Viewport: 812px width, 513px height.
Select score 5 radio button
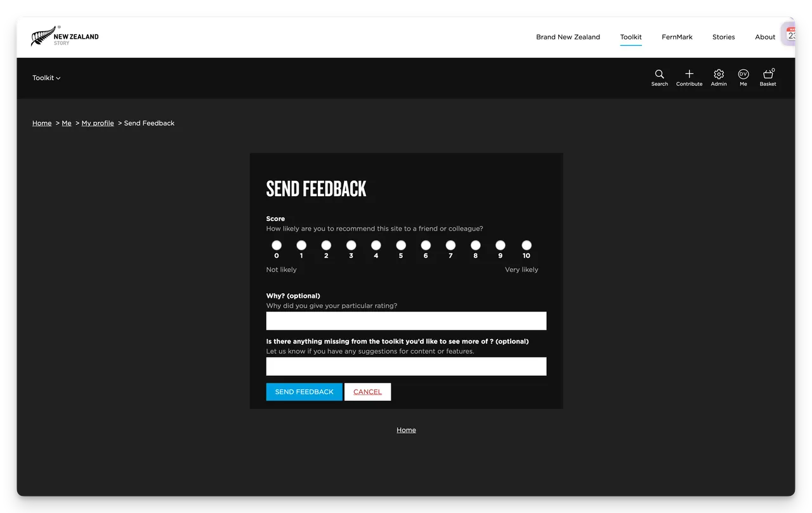[x=401, y=245]
